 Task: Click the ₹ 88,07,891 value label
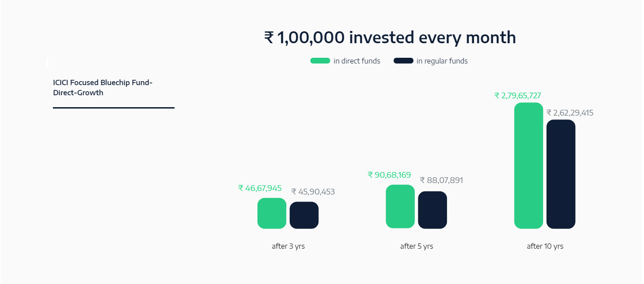point(441,180)
